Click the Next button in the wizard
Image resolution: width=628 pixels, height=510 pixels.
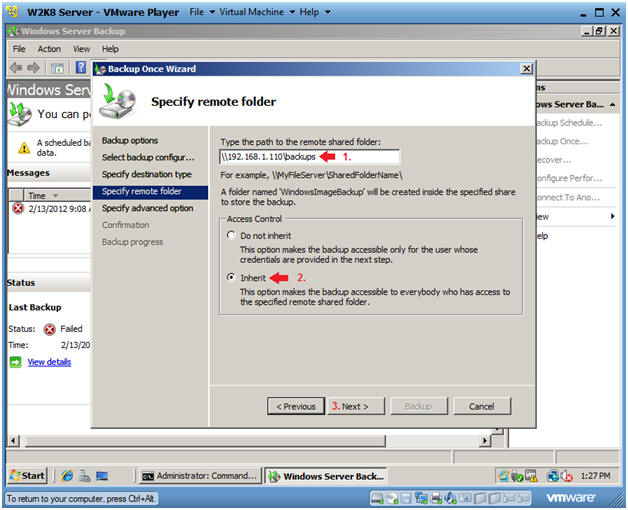[356, 406]
